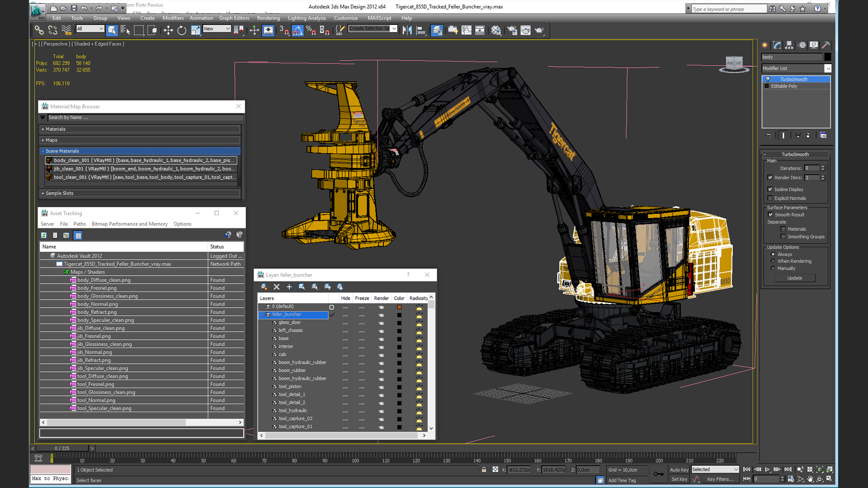Click the Search by Name field
The width and height of the screenshot is (868, 488).
tap(146, 117)
